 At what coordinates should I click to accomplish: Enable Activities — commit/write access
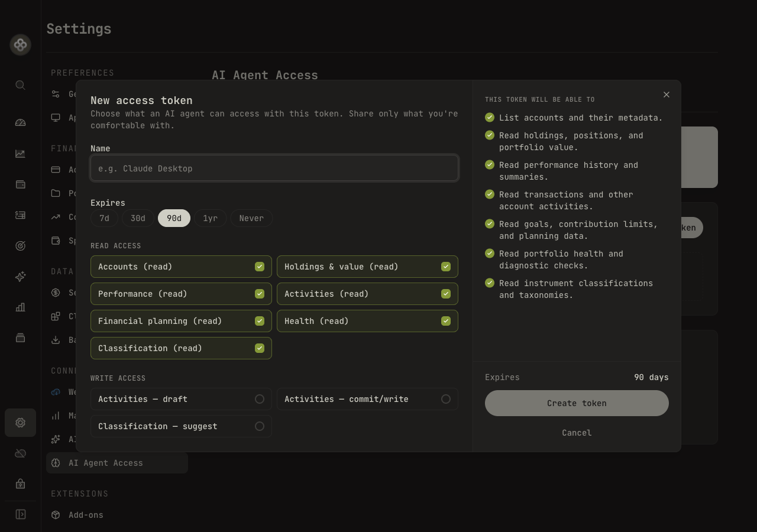(x=446, y=399)
